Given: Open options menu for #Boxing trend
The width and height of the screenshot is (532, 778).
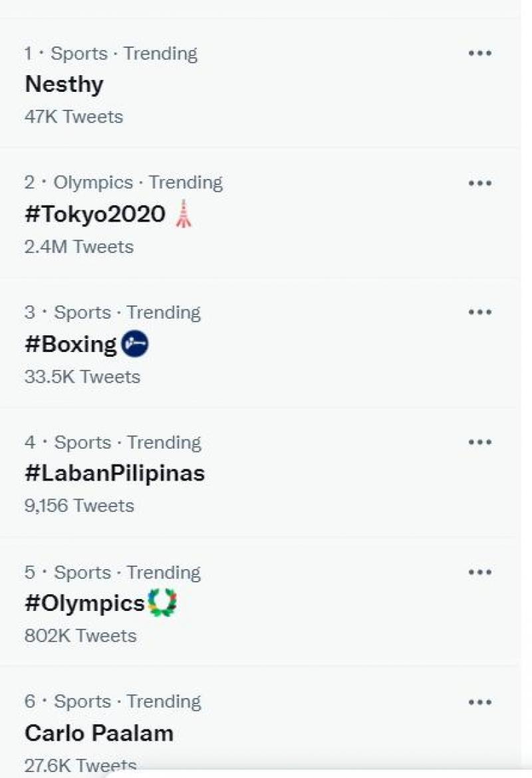Looking at the screenshot, I should click(480, 311).
